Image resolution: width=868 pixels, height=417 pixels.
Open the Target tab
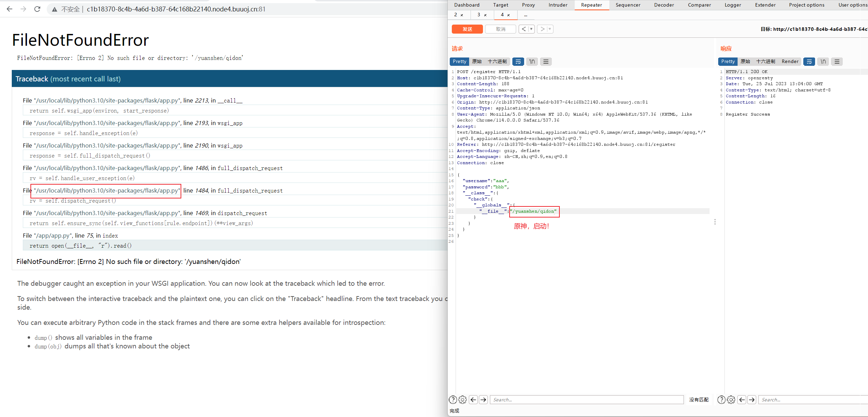pos(501,5)
